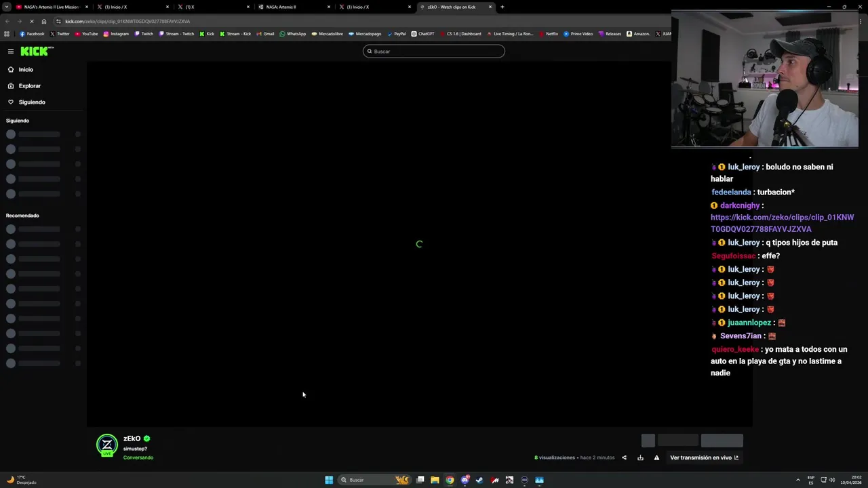868x488 pixels.
Task: Open the Releases bookmark
Action: pyautogui.click(x=610, y=34)
